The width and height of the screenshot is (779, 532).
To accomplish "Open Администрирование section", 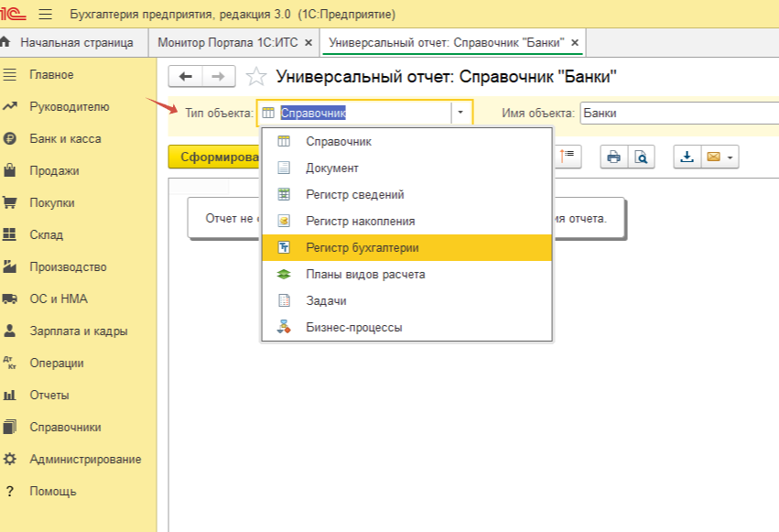I will (79, 459).
